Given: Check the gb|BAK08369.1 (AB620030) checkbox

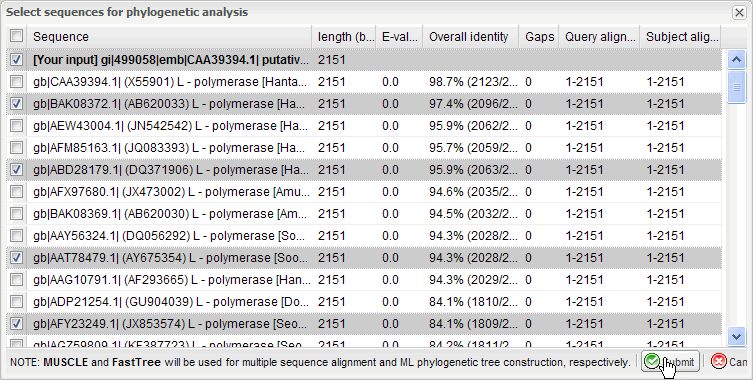Looking at the screenshot, I should [16, 214].
